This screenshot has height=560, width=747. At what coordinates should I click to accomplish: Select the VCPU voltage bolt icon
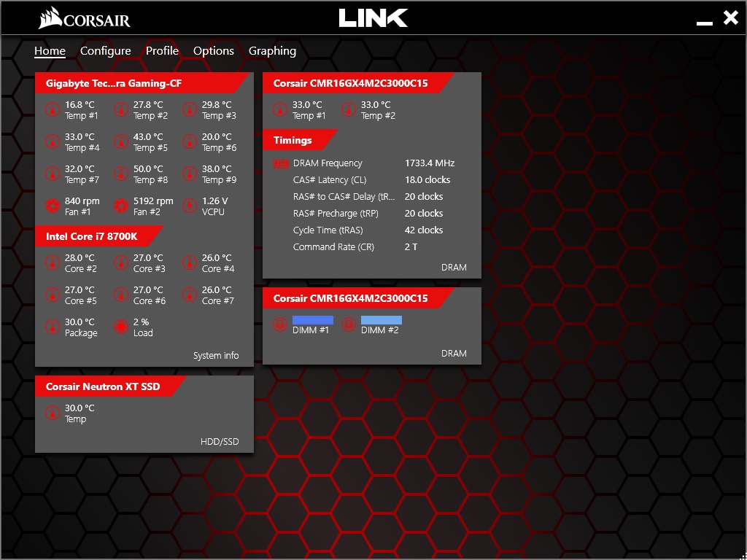point(190,206)
